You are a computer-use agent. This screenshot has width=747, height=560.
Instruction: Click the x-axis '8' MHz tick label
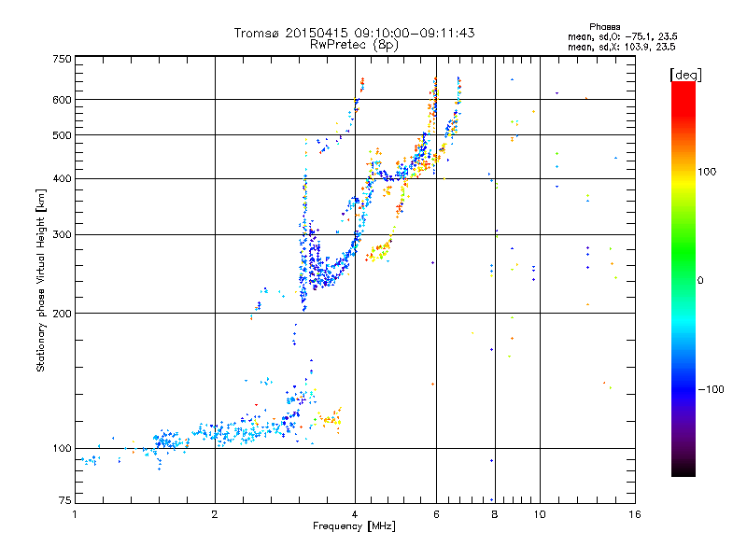(495, 514)
